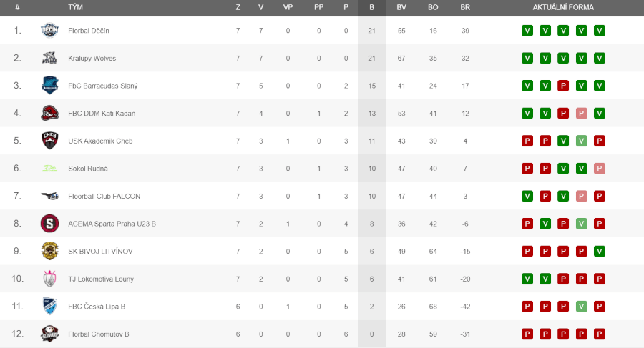Click Česká Lípa B's light green V badge
644x348 pixels.
click(581, 306)
